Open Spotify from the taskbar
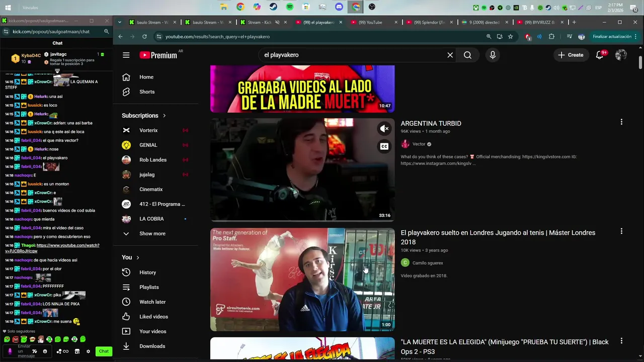Image resolution: width=644 pixels, height=362 pixels. tap(290, 7)
